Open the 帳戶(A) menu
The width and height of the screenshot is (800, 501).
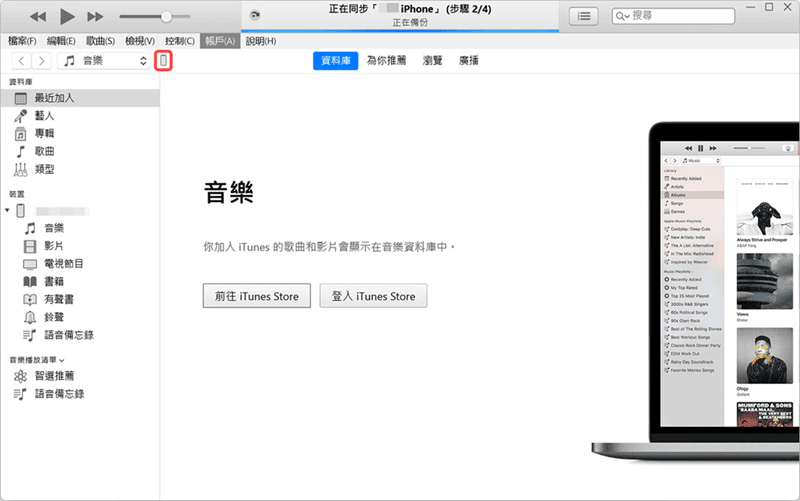click(x=220, y=41)
